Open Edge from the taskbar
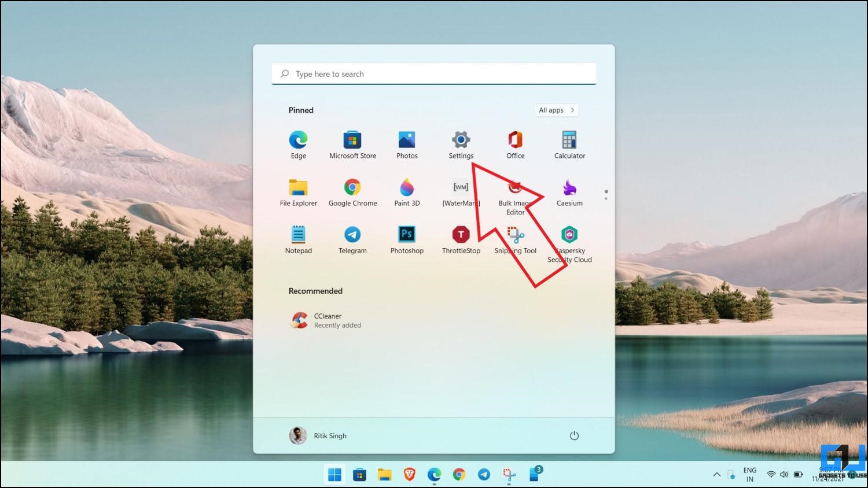Screen dimensions: 868x488 tap(434, 475)
